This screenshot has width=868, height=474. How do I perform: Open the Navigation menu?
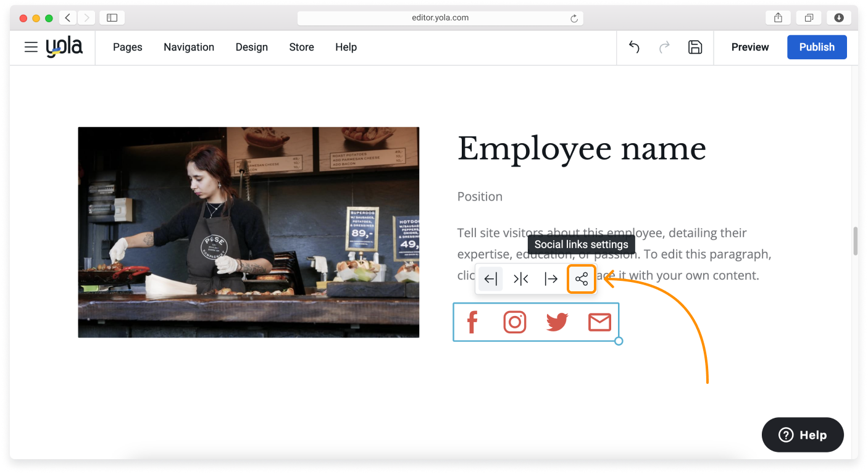pyautogui.click(x=189, y=47)
